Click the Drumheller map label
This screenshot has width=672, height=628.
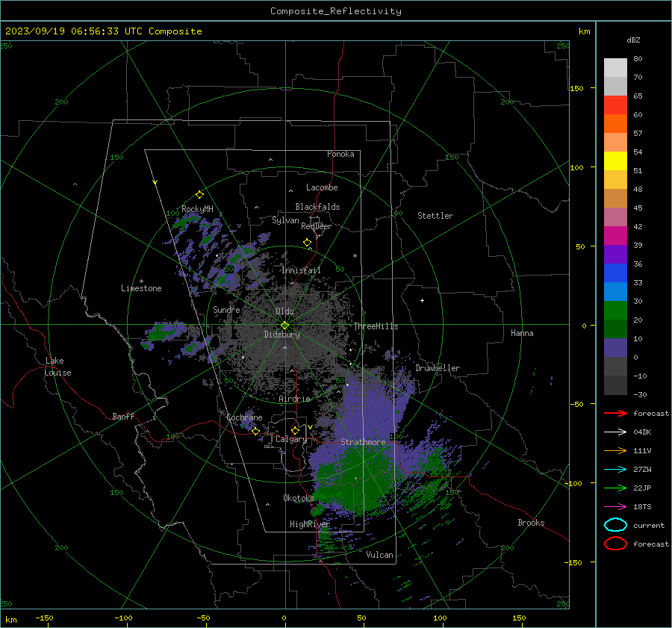(x=438, y=368)
